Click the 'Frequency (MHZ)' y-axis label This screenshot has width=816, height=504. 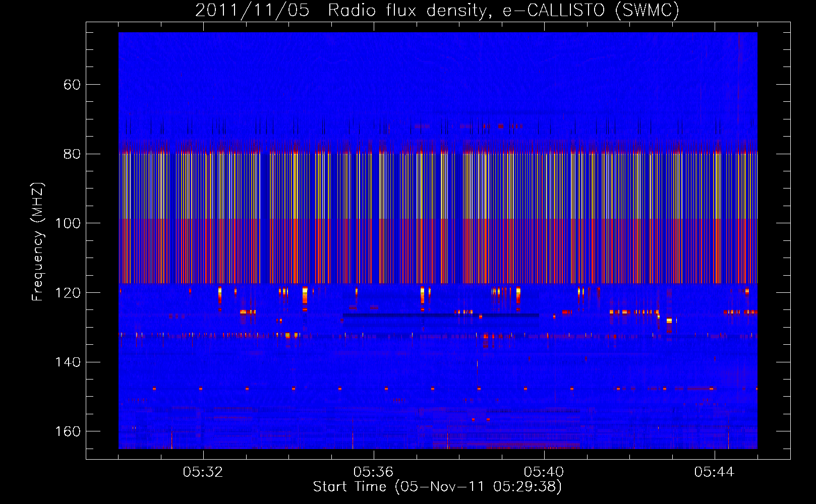tap(38, 242)
